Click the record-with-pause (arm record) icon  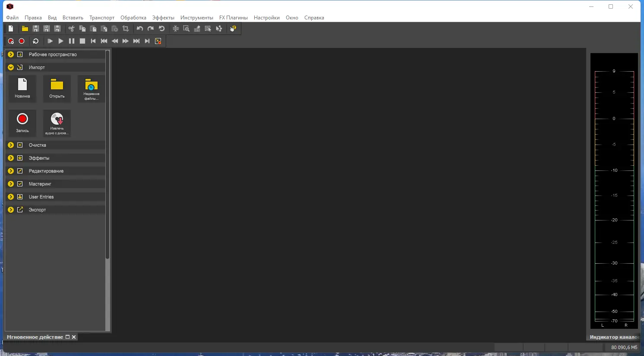point(11,41)
